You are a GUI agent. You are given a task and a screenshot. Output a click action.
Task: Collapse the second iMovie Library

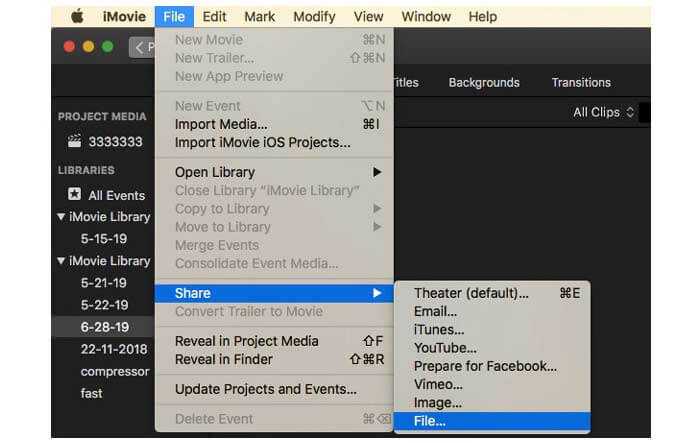pyautogui.click(x=62, y=261)
